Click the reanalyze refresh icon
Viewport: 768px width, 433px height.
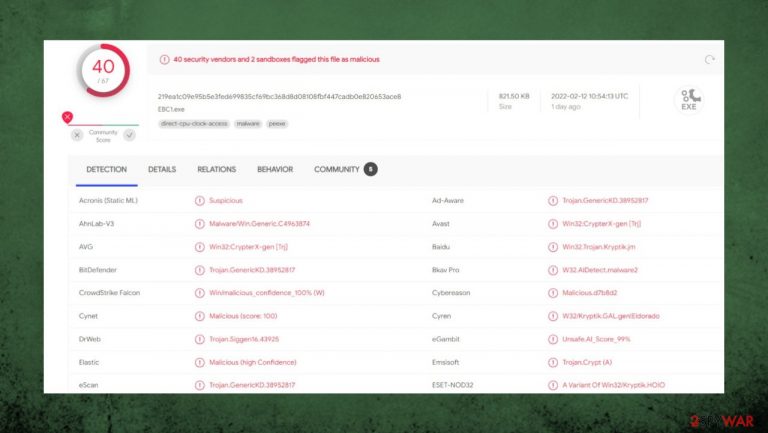pyautogui.click(x=709, y=60)
